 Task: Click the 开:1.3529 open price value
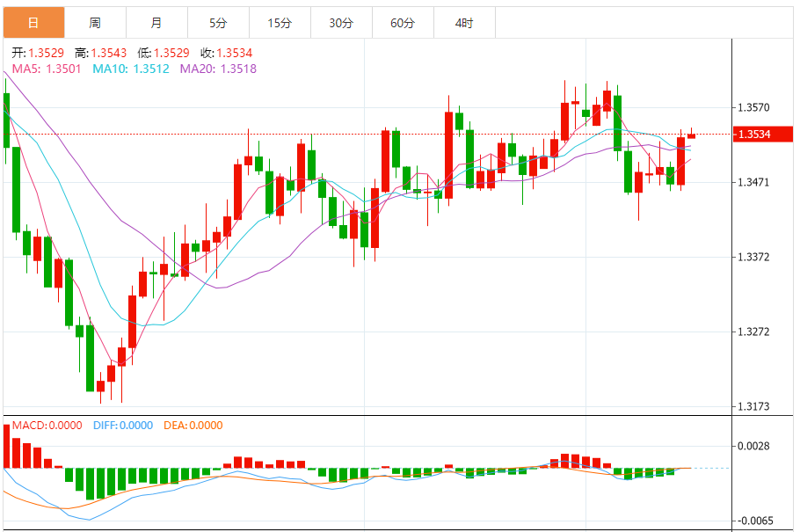point(39,53)
